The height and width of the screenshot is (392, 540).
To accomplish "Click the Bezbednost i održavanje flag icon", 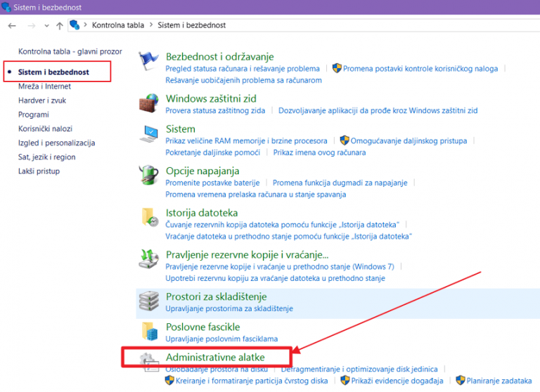I will pos(149,60).
